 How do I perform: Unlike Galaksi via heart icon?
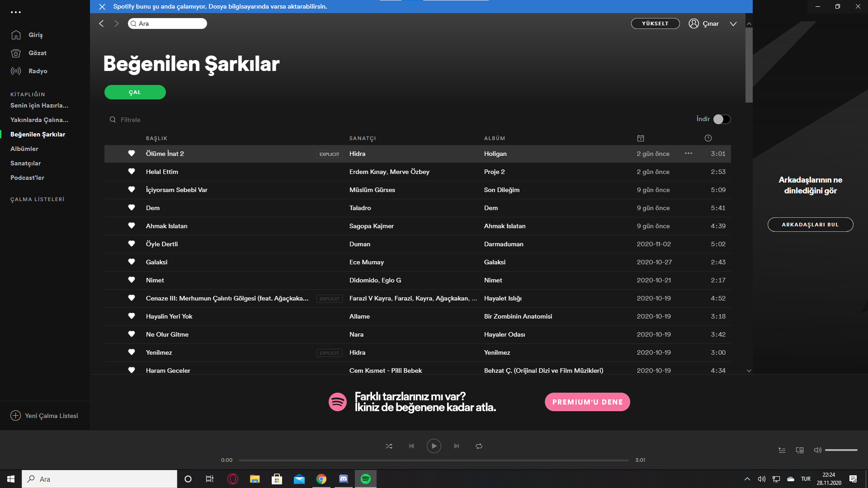point(132,262)
